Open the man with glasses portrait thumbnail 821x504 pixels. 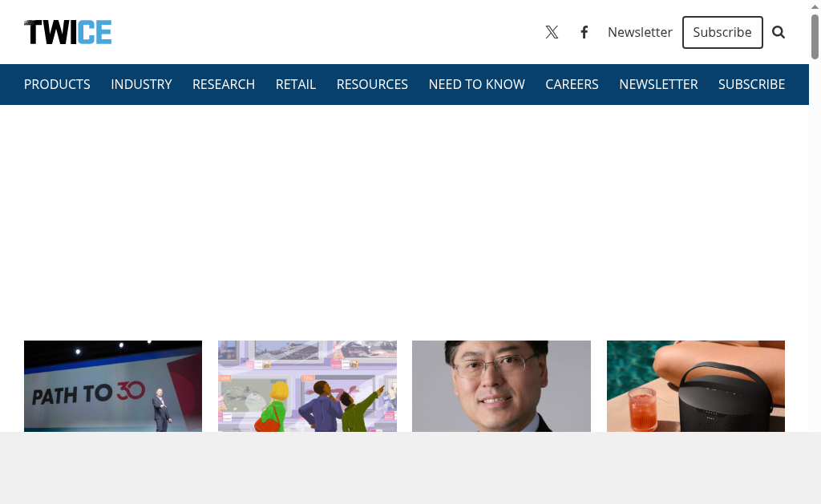coord(501,386)
